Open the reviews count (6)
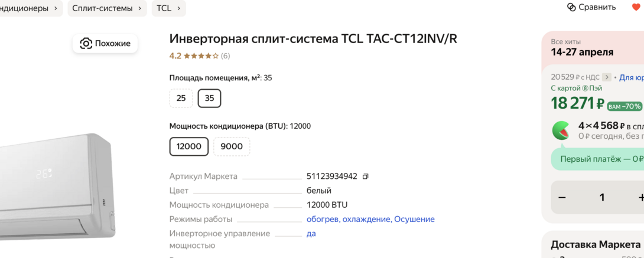 click(225, 56)
